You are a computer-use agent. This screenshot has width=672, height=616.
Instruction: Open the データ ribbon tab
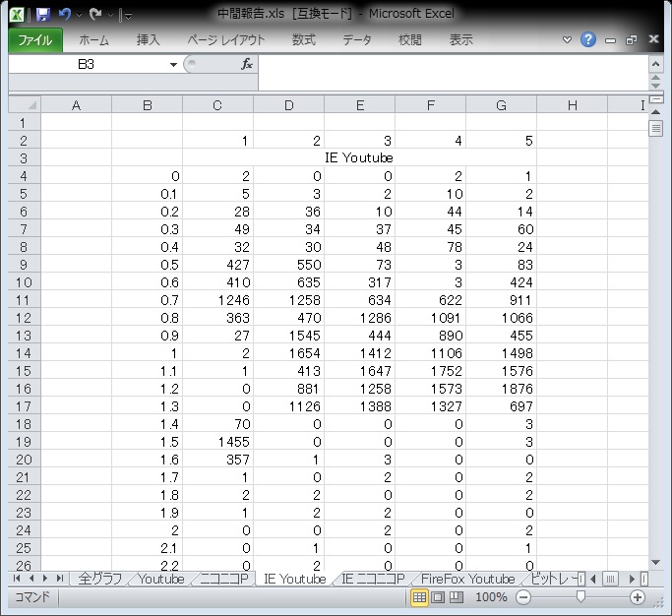click(357, 40)
